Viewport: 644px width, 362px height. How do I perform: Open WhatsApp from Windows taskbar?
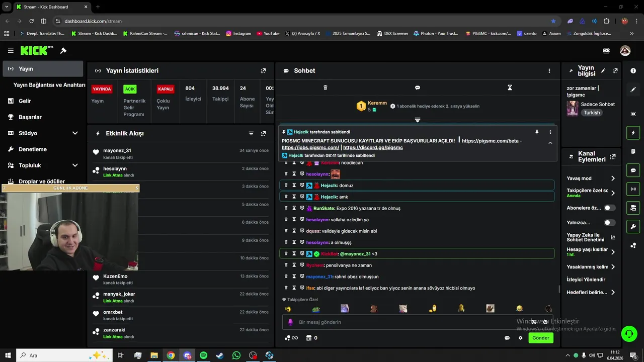tap(236, 355)
